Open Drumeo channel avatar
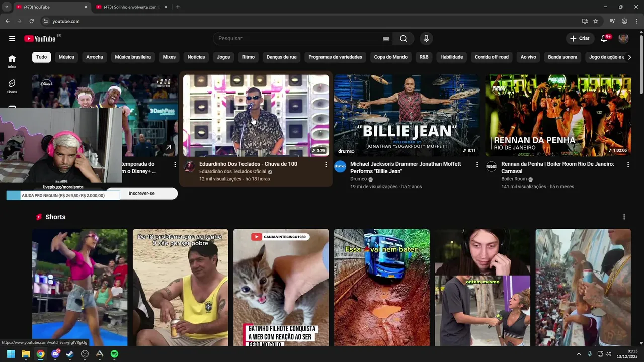The image size is (644, 362). [340, 167]
